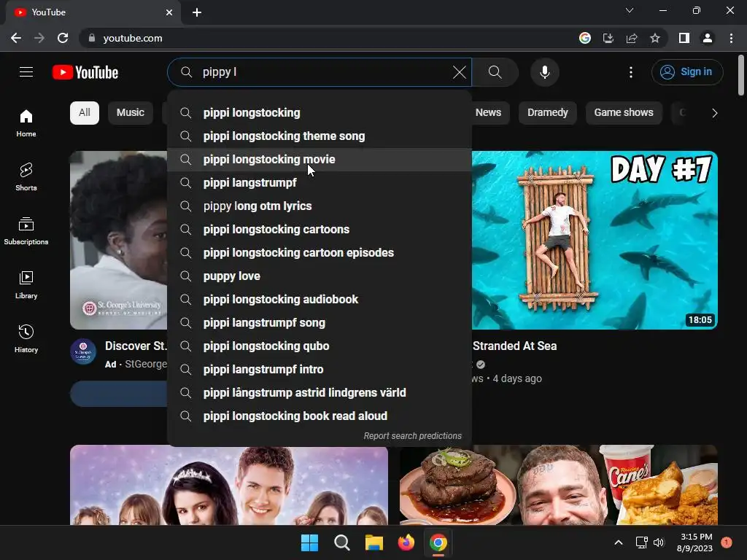This screenshot has width=747, height=560.
Task: Select the Music filter chip
Action: pyautogui.click(x=131, y=113)
